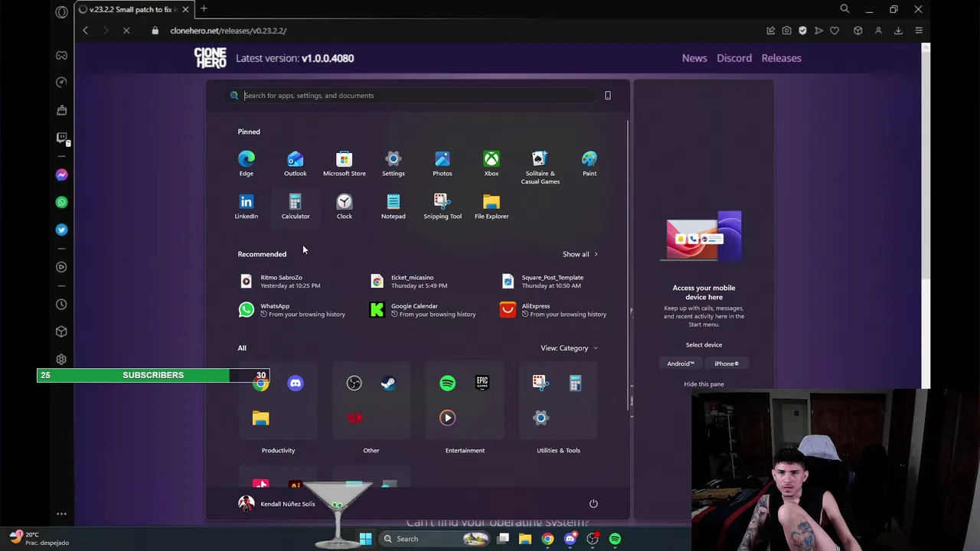Click the Windows Start button on taskbar
The height and width of the screenshot is (551, 980).
pos(365,539)
